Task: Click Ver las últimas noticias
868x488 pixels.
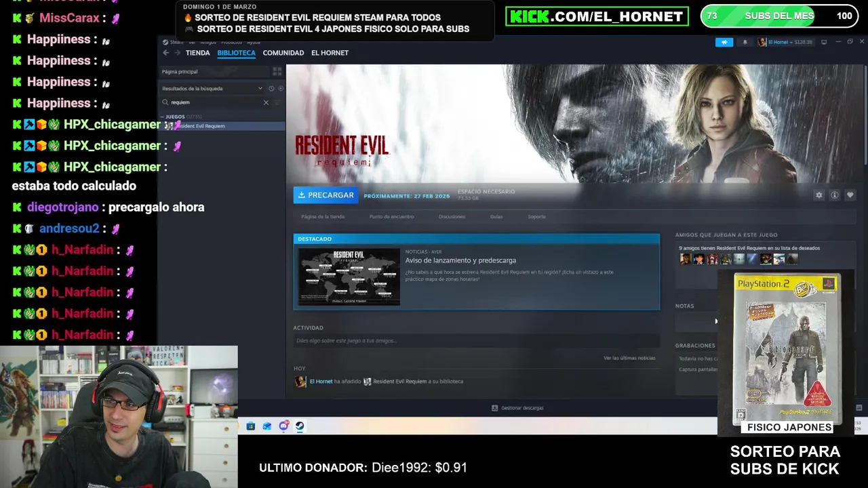Action: click(629, 358)
